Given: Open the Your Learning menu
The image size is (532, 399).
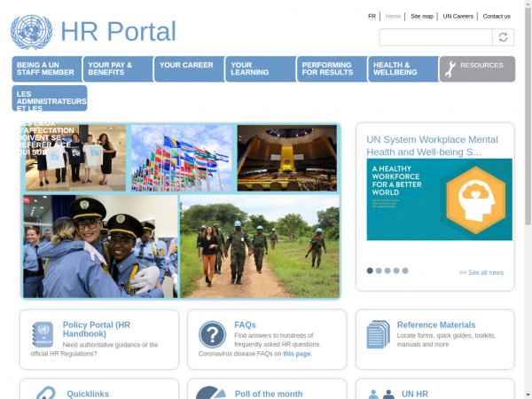Looking at the screenshot, I should point(261,69).
